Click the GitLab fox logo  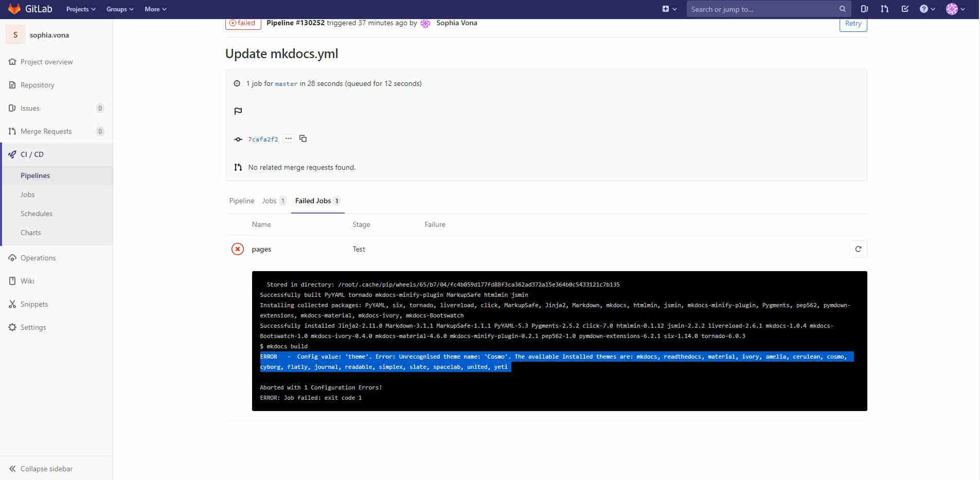pyautogui.click(x=14, y=9)
